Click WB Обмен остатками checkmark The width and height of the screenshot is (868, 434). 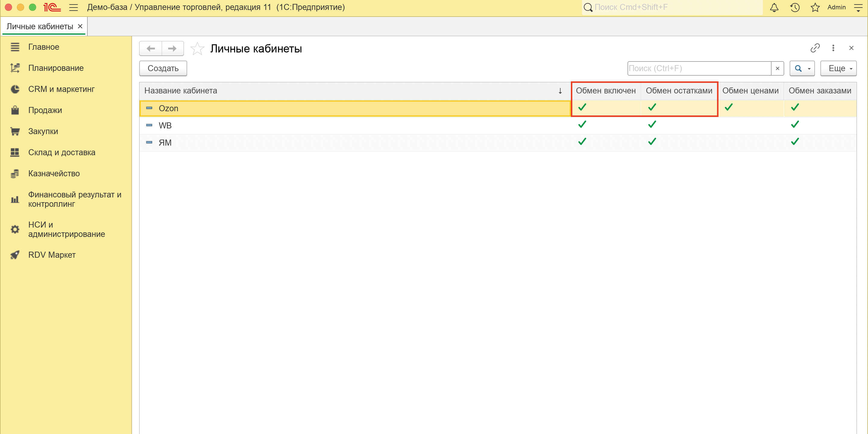point(652,125)
